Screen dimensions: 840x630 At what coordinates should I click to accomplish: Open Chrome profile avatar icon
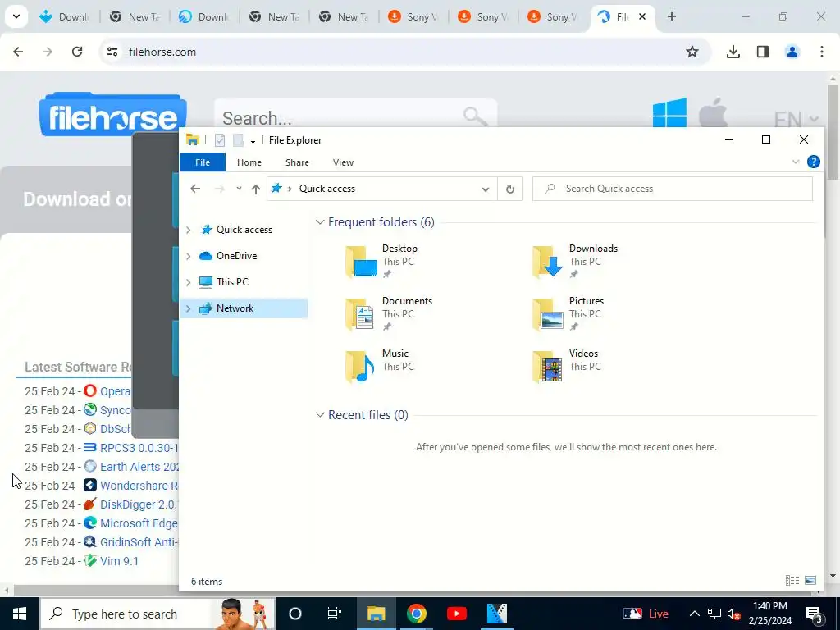click(x=792, y=52)
